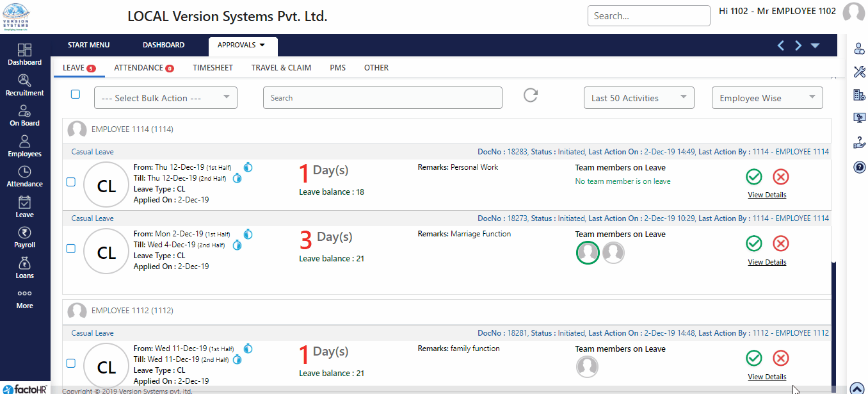Select the Marriage Function leave checkbox
This screenshot has width=868, height=394.
pyautogui.click(x=71, y=249)
